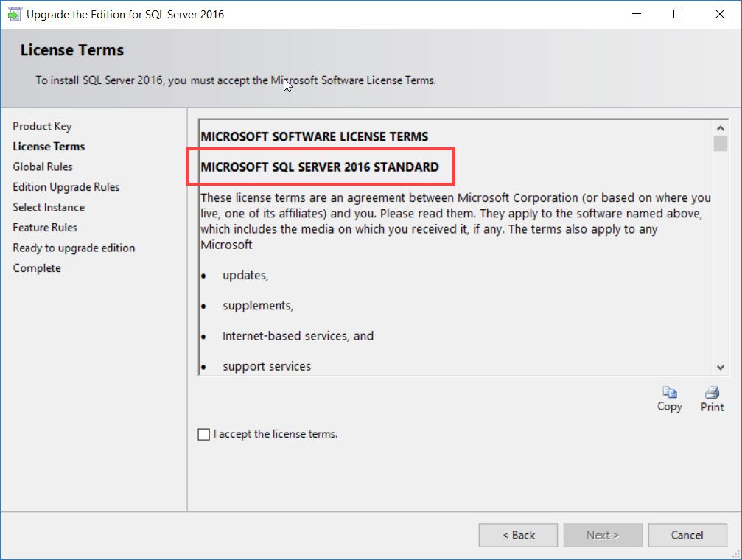Click the Back button
The height and width of the screenshot is (560, 742).
(518, 536)
